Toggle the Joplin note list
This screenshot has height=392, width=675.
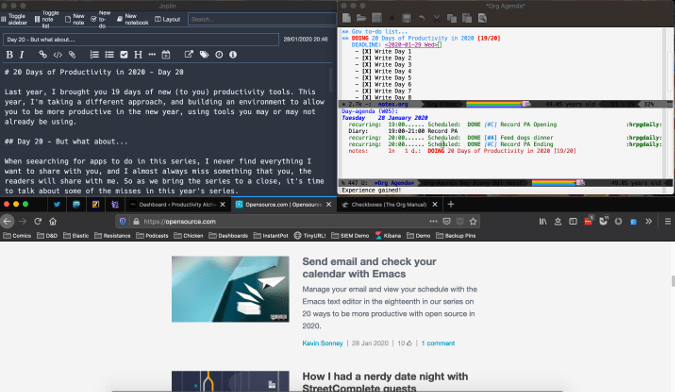click(x=47, y=19)
